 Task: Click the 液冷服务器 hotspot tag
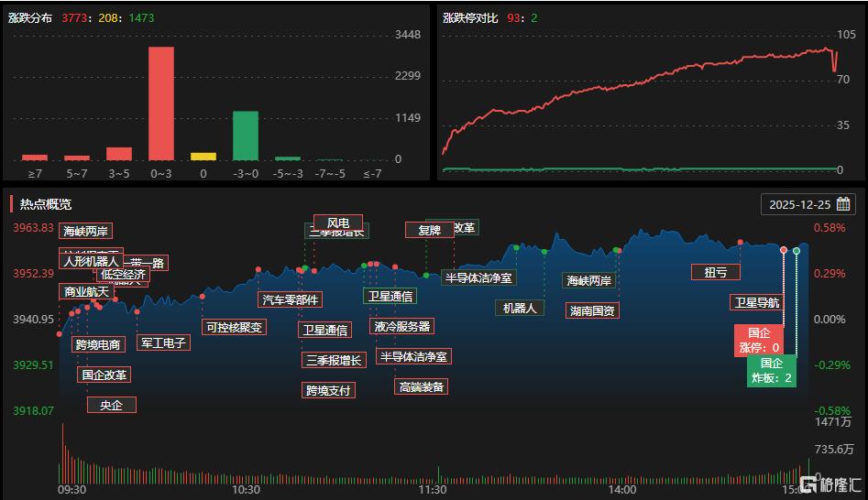[x=401, y=326]
